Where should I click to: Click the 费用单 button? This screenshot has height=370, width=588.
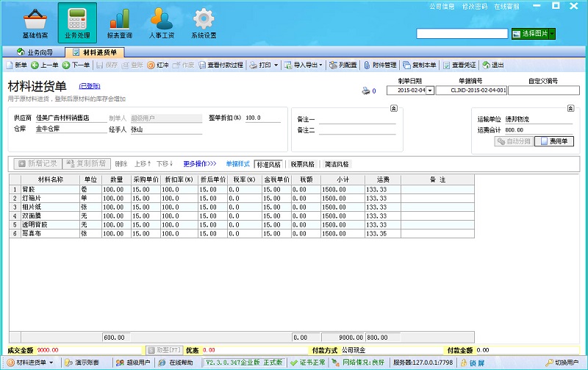pos(553,140)
